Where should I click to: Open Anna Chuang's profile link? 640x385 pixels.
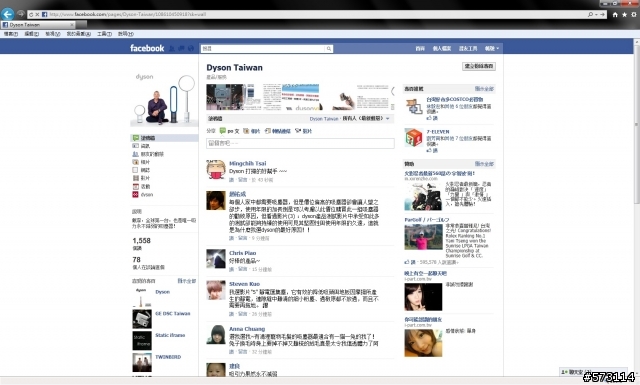pyautogui.click(x=247, y=329)
